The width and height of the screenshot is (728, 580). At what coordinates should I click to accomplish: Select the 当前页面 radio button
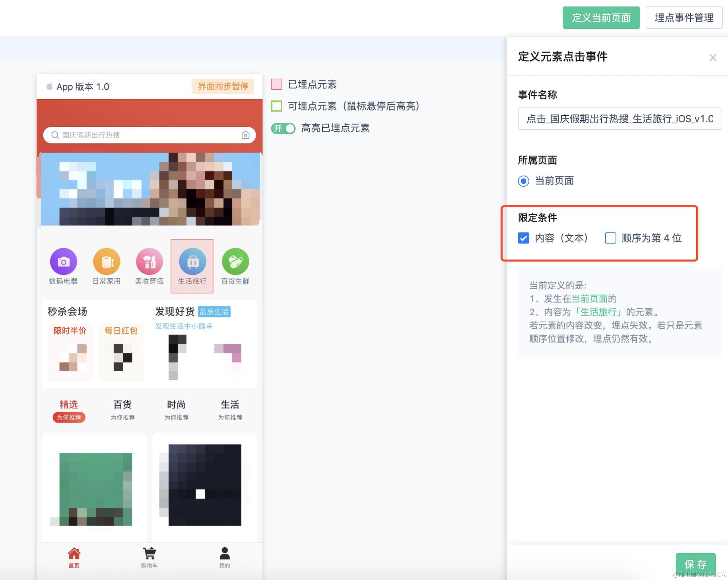click(523, 181)
